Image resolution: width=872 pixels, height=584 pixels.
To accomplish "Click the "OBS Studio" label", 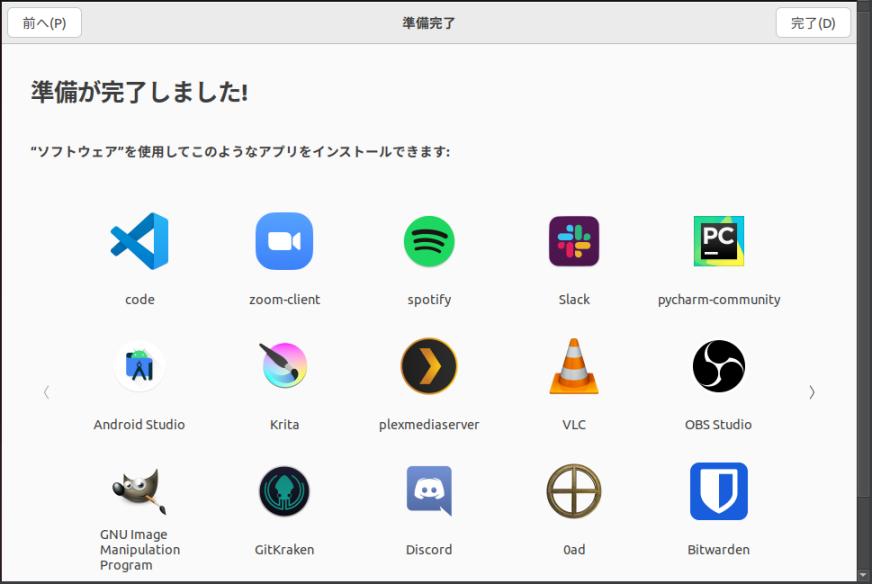I will pos(719,424).
